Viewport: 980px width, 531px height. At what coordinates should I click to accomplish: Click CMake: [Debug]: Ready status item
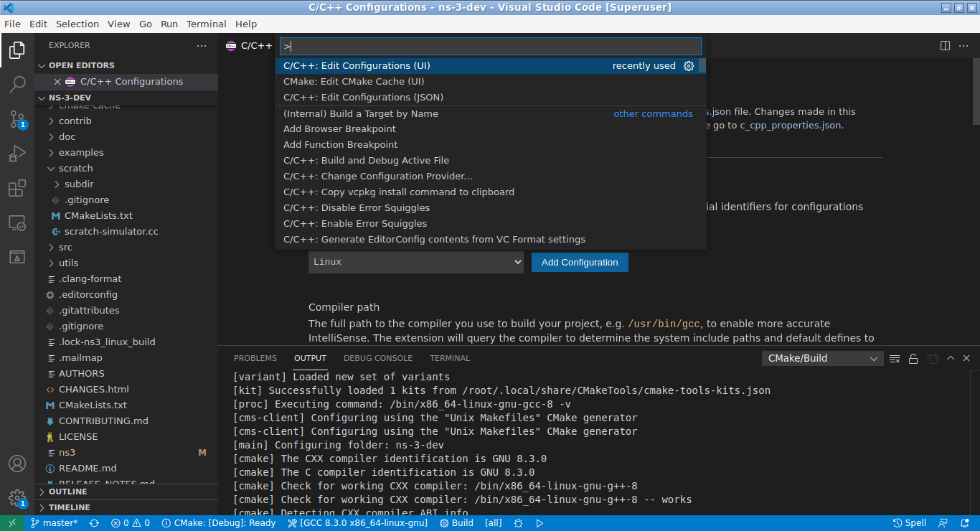(219, 523)
